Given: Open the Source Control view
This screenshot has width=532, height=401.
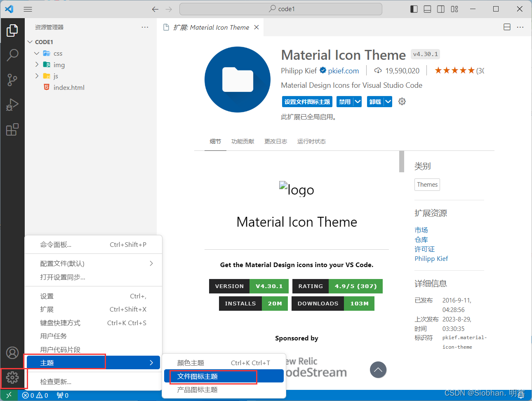Looking at the screenshot, I should point(12,80).
